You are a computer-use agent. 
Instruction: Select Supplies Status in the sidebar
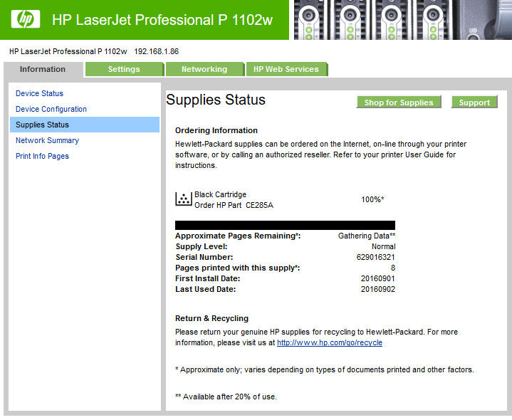coord(43,125)
